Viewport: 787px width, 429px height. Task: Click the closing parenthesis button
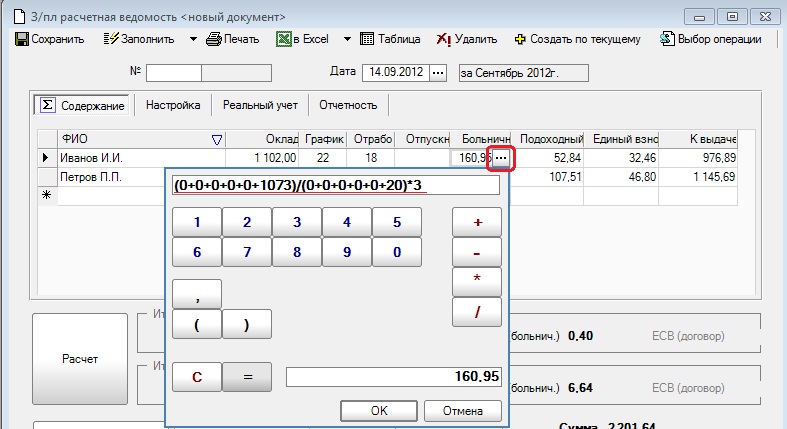[247, 324]
